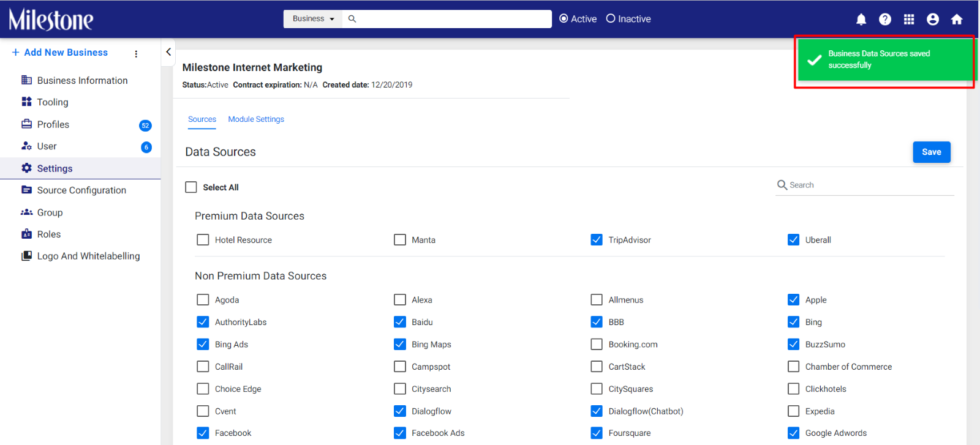
Task: Enable the Manta data source
Action: pos(400,240)
